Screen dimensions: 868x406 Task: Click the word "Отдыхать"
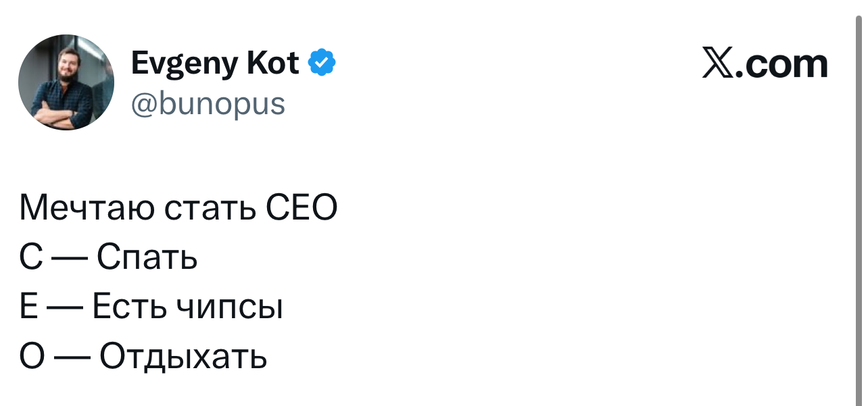[x=184, y=357]
